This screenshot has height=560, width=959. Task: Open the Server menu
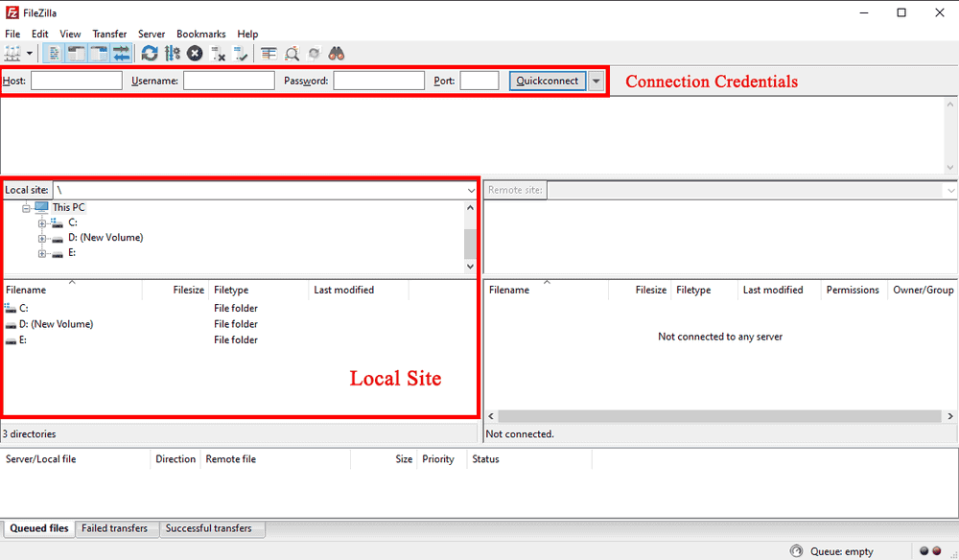point(152,35)
